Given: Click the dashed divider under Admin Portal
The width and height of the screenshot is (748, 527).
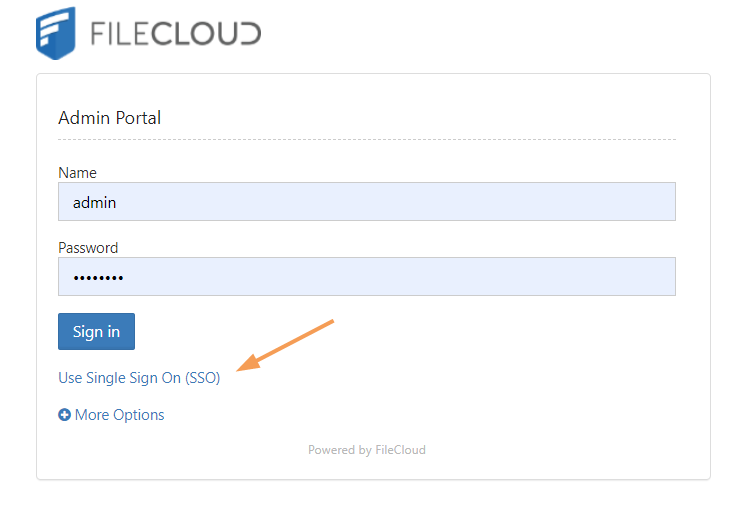Looking at the screenshot, I should (367, 139).
